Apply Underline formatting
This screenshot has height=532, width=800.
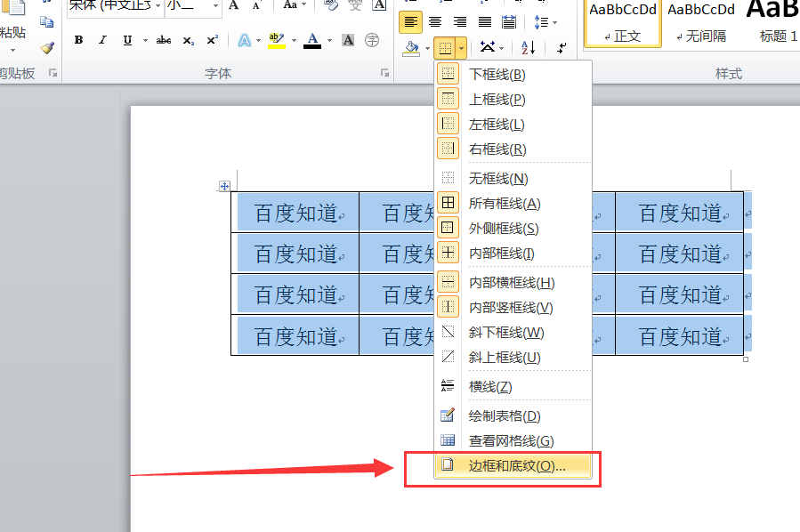point(127,40)
